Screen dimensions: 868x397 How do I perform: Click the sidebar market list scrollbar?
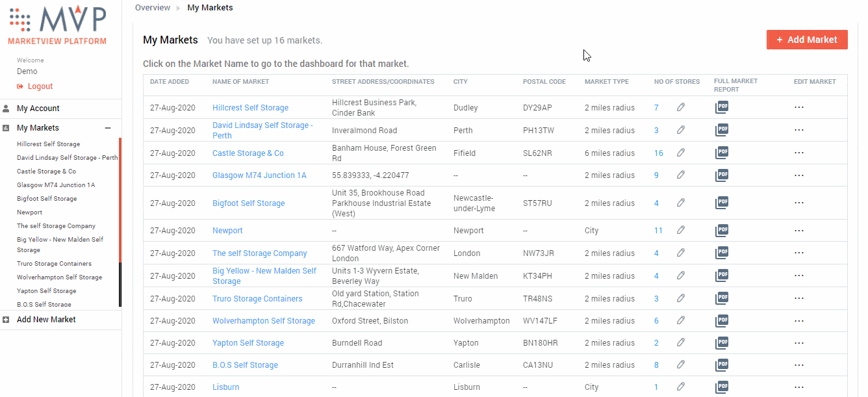pyautogui.click(x=120, y=222)
